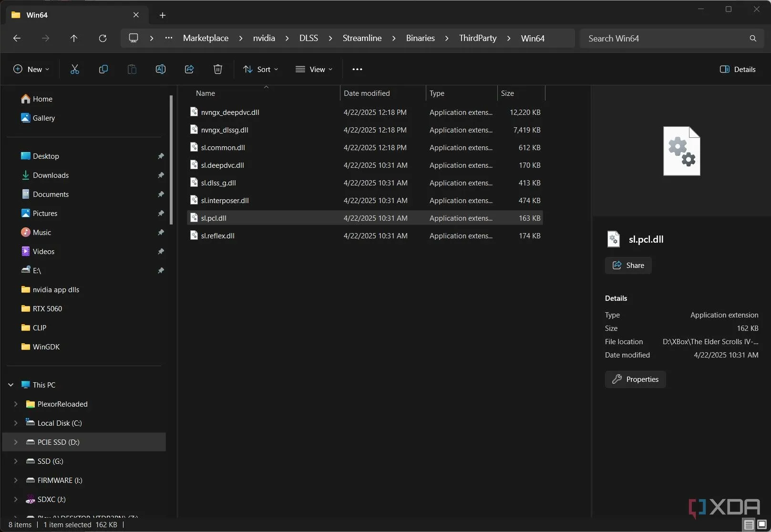The image size is (771, 532).
Task: Open the See more options ellipsis
Action: point(357,69)
